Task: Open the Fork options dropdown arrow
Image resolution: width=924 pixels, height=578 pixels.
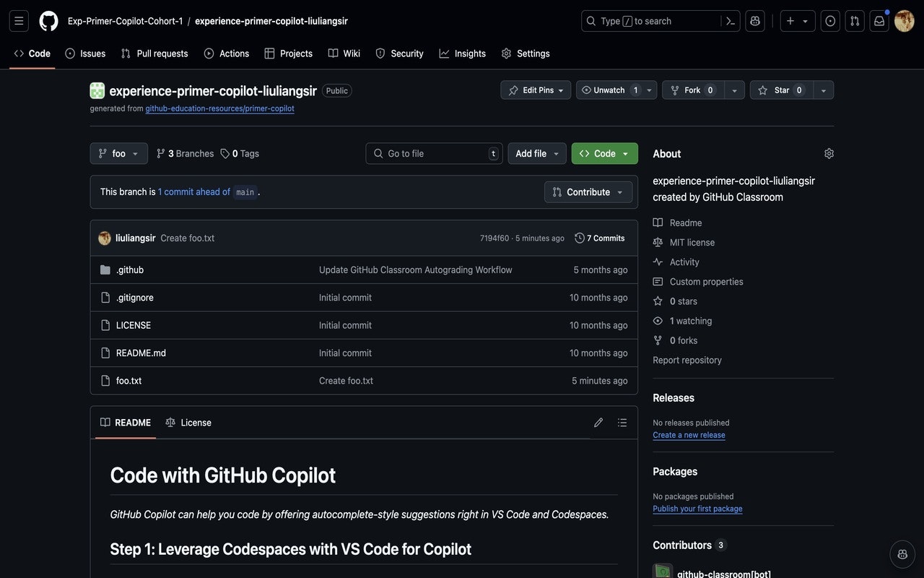Action: [x=735, y=90]
